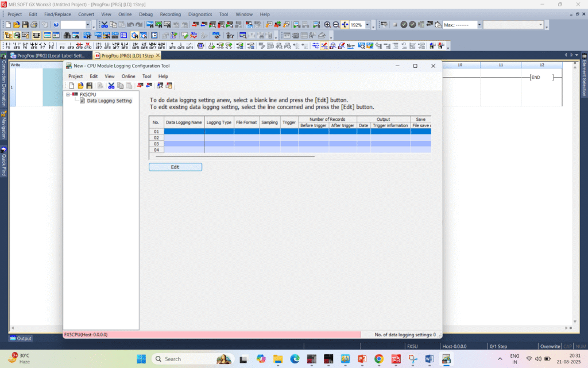This screenshot has height=368, width=588.
Task: Open Navigation side panel tab
Action: coord(4,125)
